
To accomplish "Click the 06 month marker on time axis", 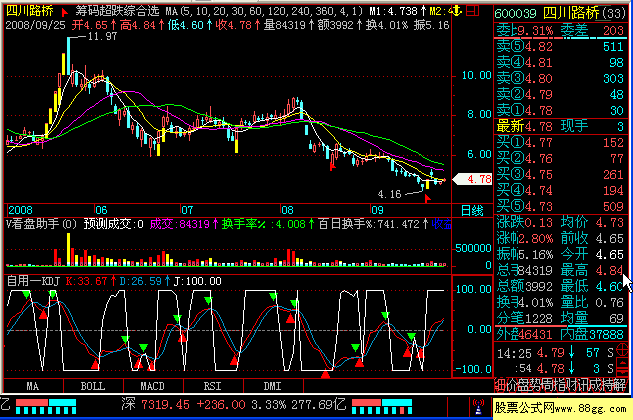I will 101,210.
